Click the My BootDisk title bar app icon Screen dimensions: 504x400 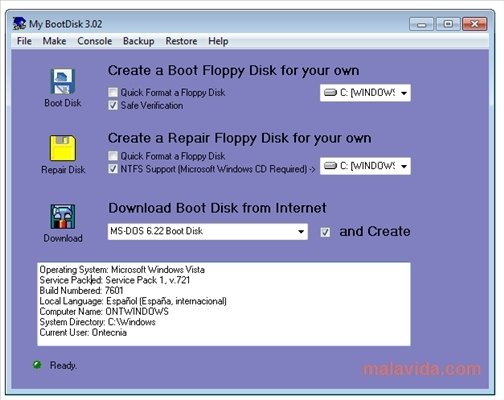click(19, 24)
